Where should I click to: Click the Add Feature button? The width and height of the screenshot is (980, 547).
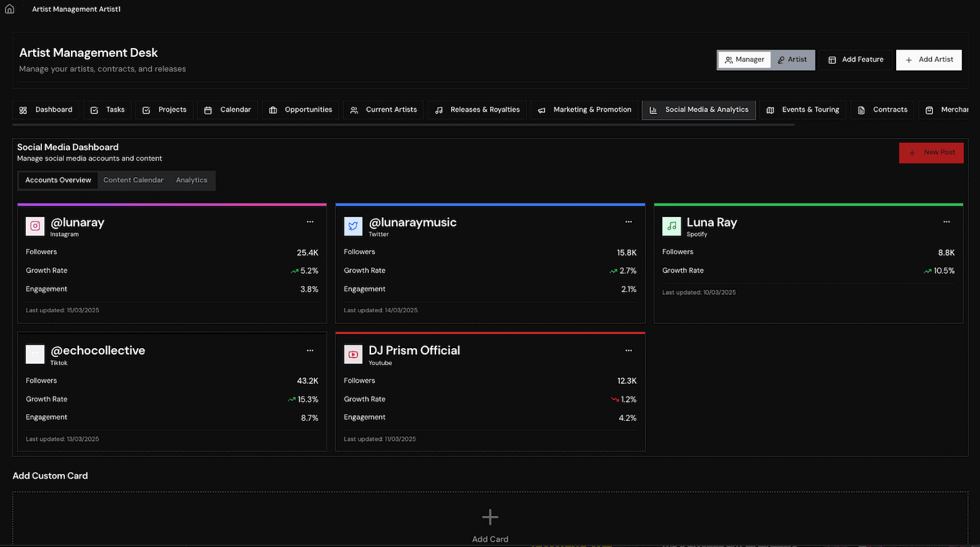click(856, 60)
